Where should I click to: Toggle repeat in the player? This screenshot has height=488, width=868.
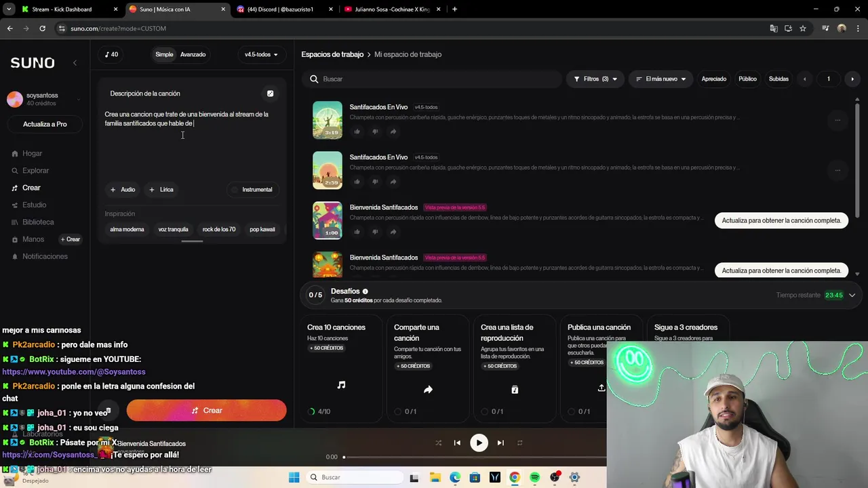pyautogui.click(x=519, y=443)
